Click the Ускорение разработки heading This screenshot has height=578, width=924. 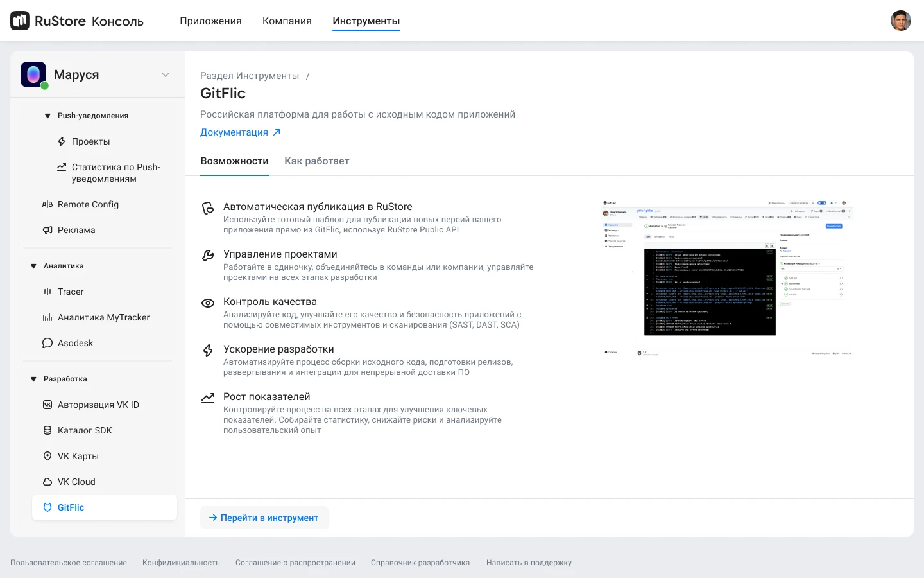pos(278,349)
